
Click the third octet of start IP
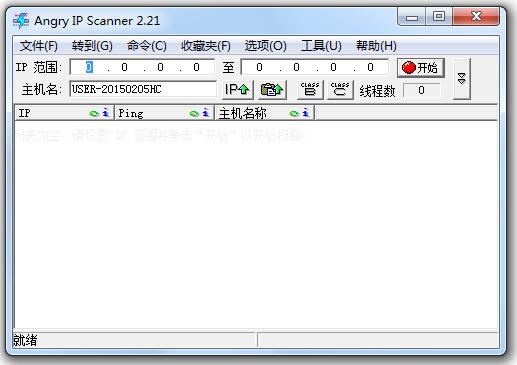[160, 67]
